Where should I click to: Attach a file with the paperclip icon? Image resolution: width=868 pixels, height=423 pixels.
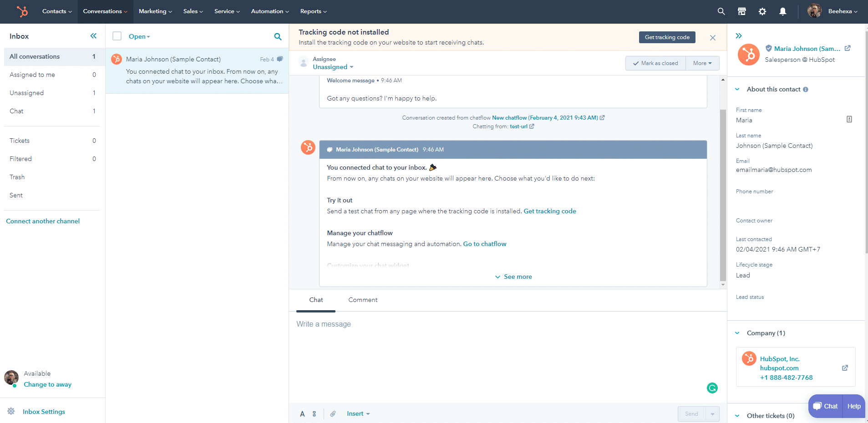[333, 414]
